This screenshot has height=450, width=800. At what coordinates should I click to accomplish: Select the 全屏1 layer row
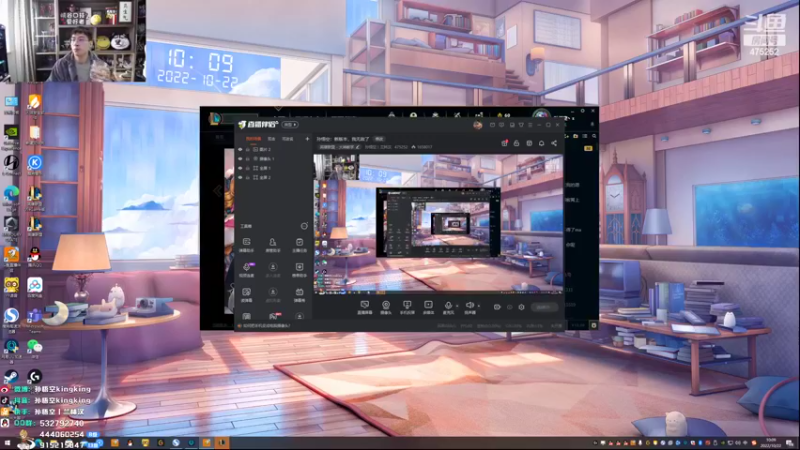pos(274,168)
